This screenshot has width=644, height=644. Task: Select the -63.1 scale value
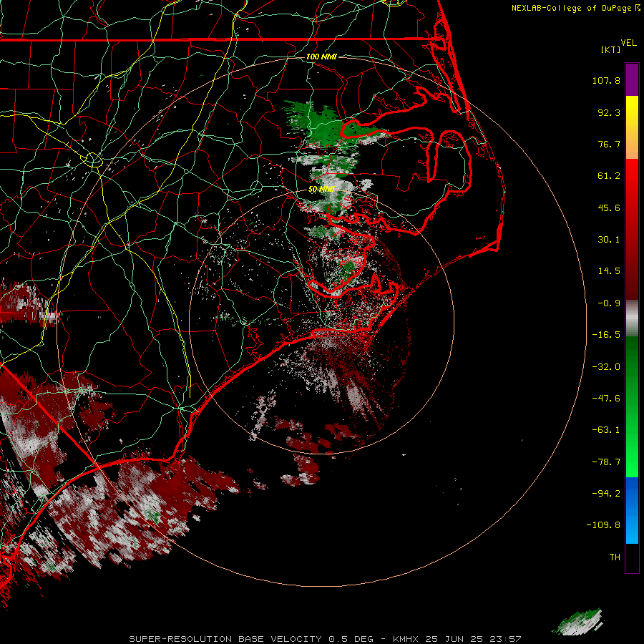pos(606,430)
